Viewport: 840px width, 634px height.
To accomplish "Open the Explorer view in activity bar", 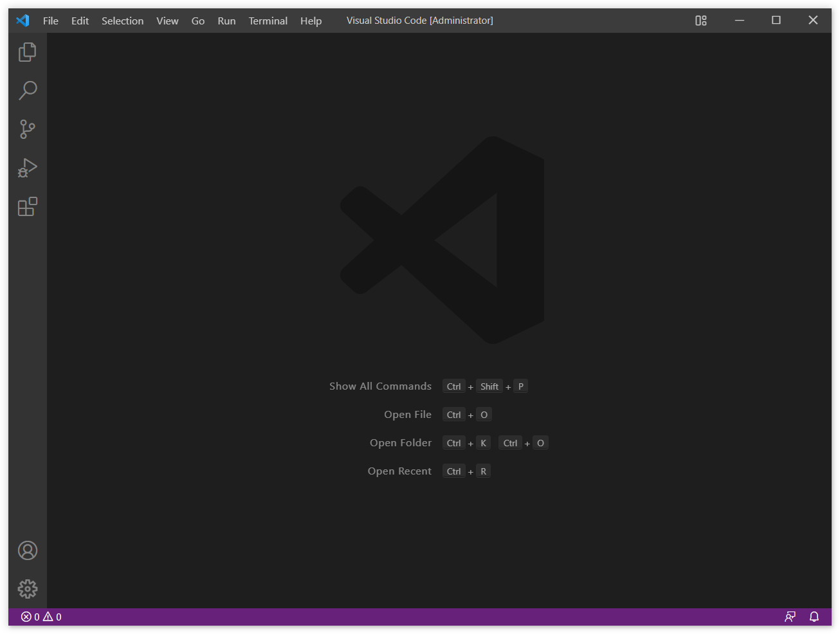I will pos(27,52).
